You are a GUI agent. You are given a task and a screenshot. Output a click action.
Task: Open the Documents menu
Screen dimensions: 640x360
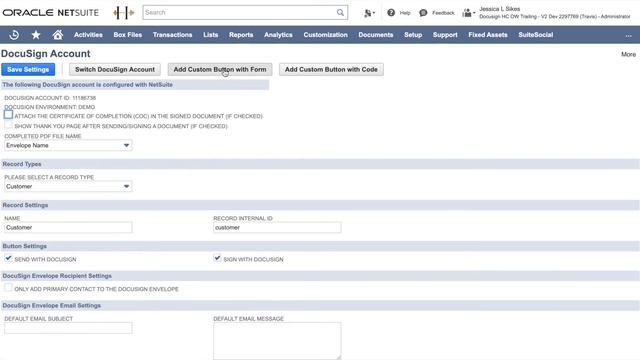(376, 35)
